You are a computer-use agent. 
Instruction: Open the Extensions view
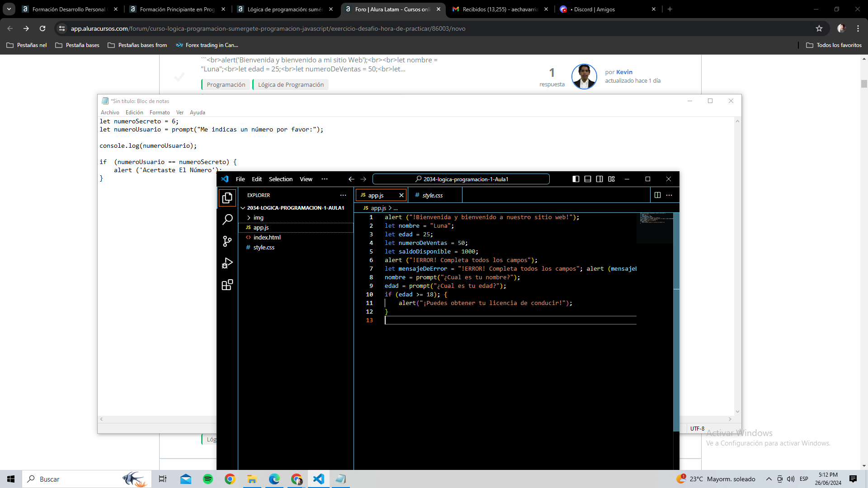click(227, 285)
